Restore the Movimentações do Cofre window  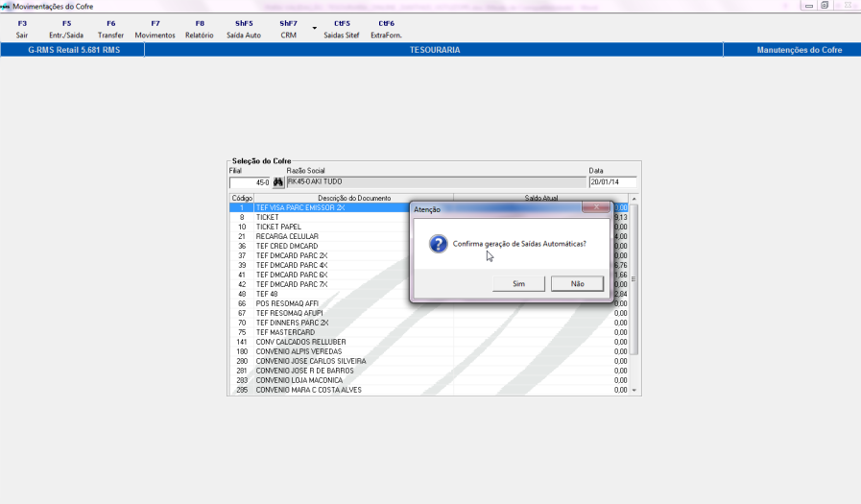coord(825,6)
